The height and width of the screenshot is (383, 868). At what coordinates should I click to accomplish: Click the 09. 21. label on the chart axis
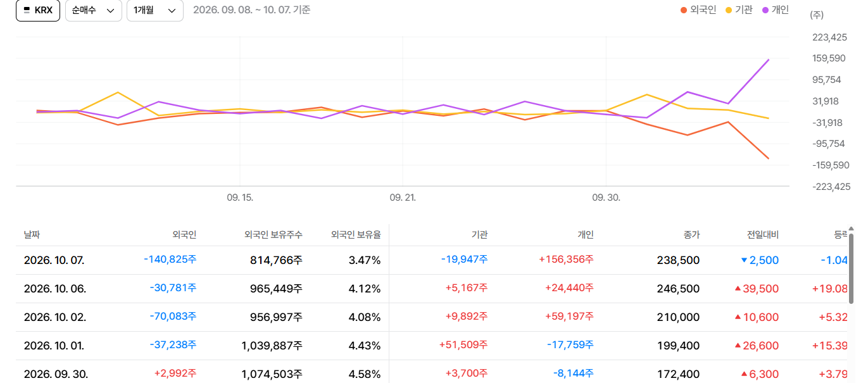[403, 198]
